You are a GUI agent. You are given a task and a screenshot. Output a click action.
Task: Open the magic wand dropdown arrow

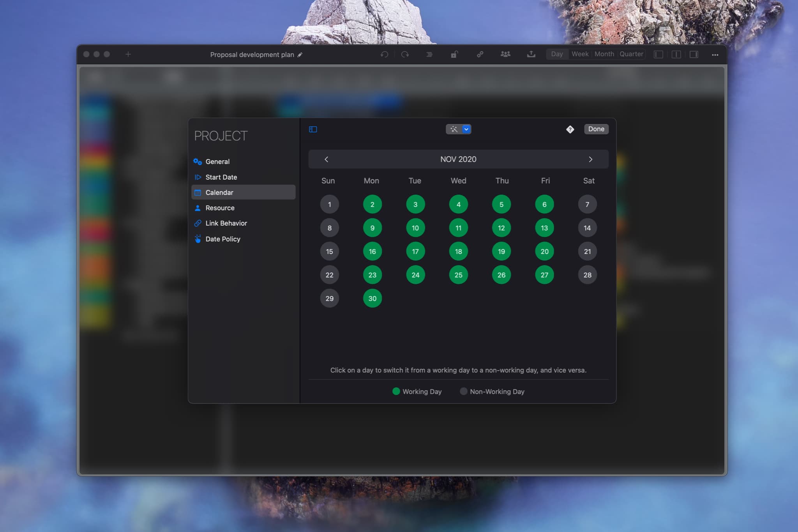[466, 129]
